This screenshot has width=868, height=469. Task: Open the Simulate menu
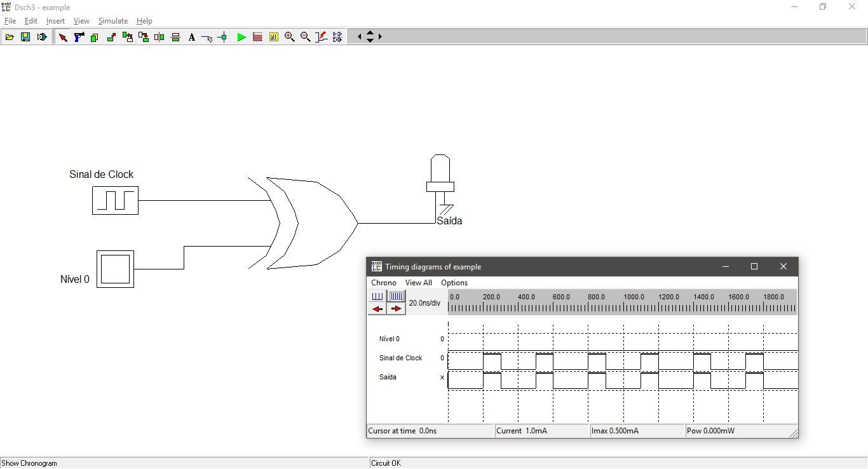(112, 21)
